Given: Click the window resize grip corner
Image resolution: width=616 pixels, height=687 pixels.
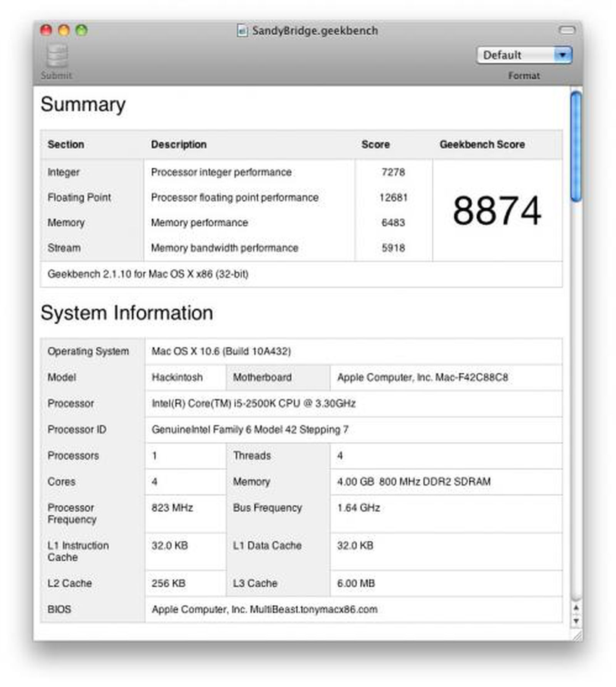Looking at the screenshot, I should click(x=577, y=635).
